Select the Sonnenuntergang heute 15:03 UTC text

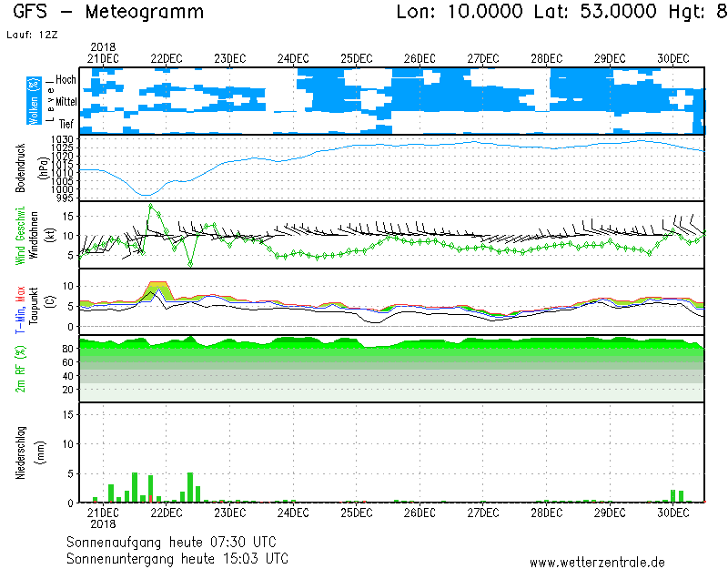177,557
